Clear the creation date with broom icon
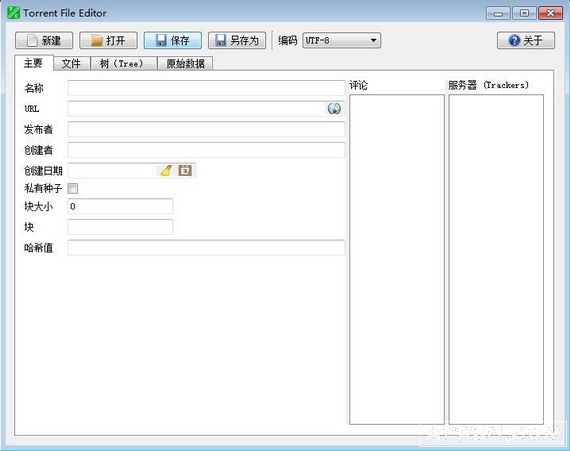 click(166, 170)
